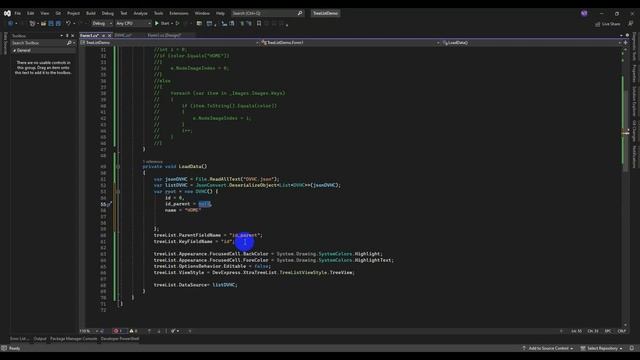Click the Undo icon in toolbar
Viewport: 640px width, 360px height.
(x=68, y=24)
